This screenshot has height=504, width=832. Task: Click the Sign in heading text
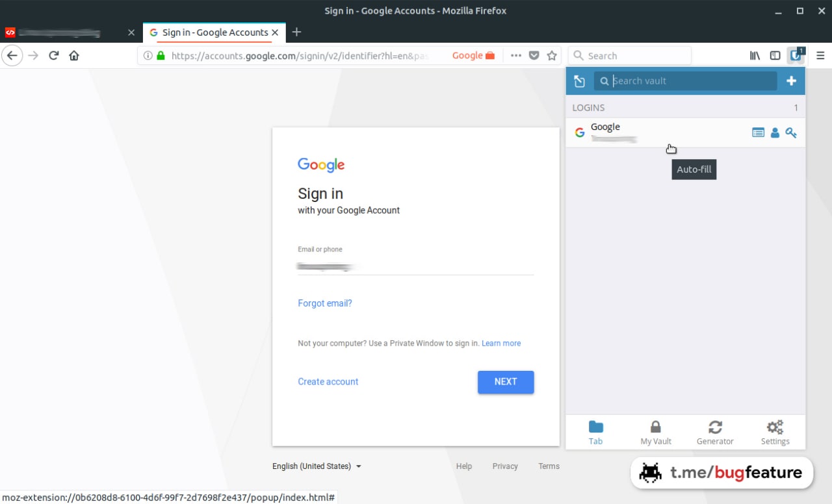[x=320, y=194]
